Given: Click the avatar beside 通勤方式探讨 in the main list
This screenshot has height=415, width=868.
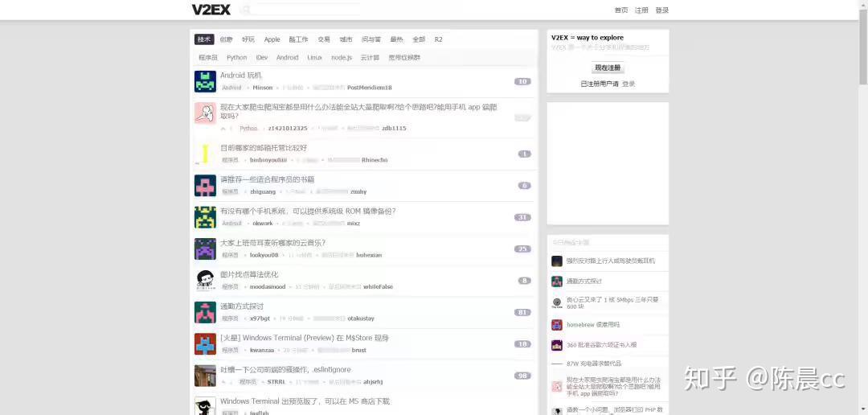Looking at the screenshot, I should click(x=206, y=313).
